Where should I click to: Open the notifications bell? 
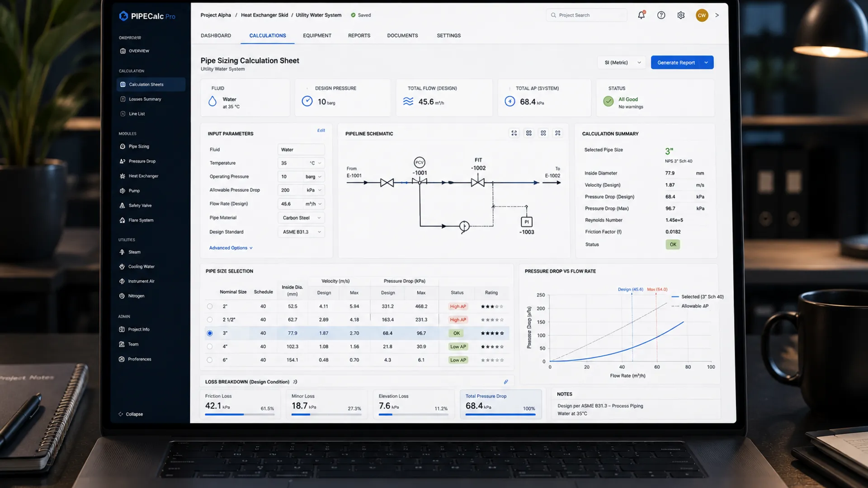[641, 15]
